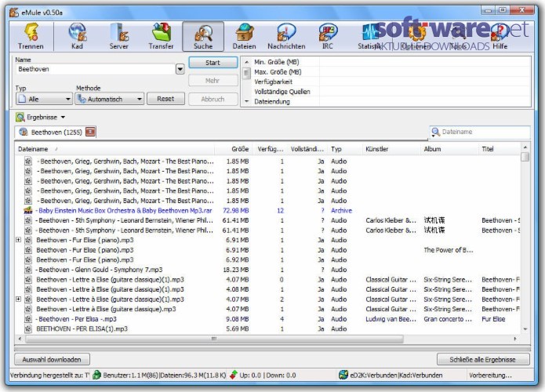Open the Name search history dropdown
The width and height of the screenshot is (545, 392).
(180, 69)
